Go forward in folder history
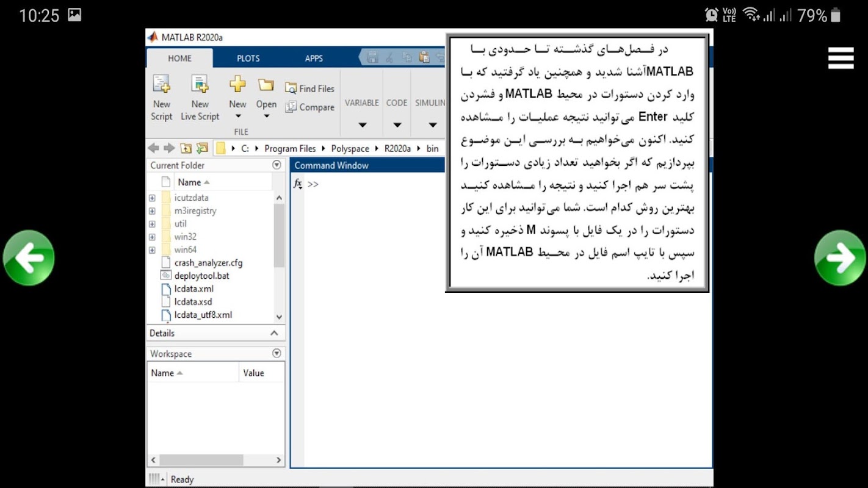Screen dimensions: 868x488 169,148
